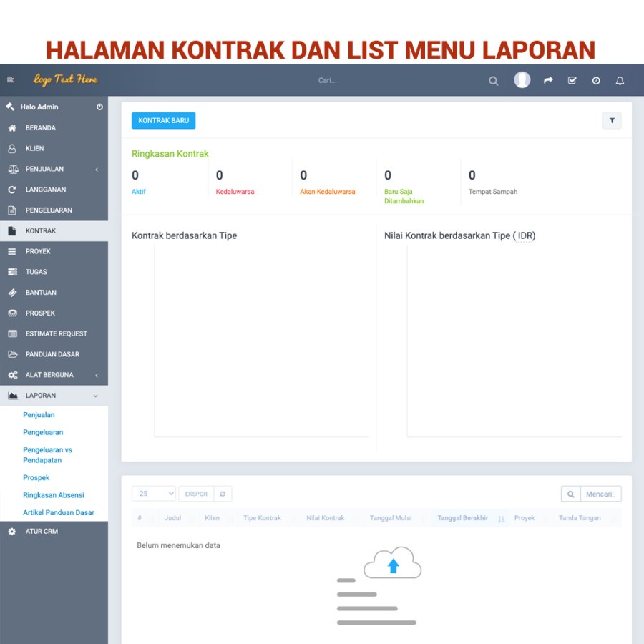
Task: Open the notifications bell icon
Action: coord(620,80)
